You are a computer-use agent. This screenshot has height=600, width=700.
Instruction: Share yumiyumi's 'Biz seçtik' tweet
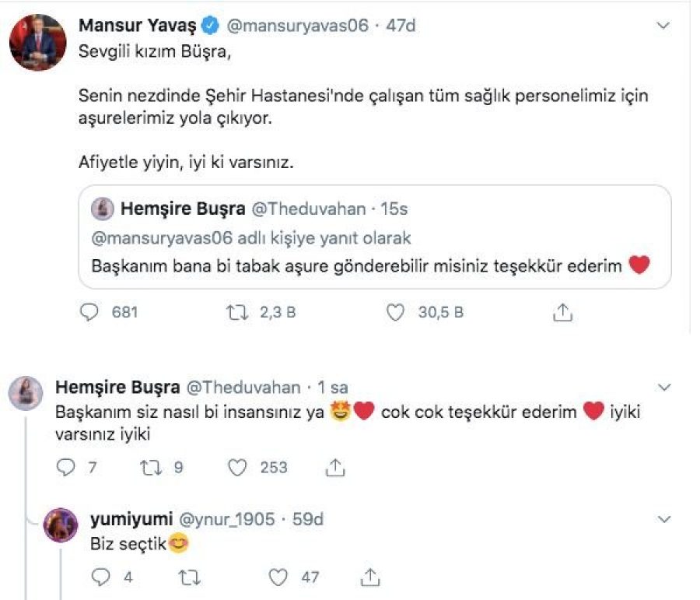[x=371, y=577]
